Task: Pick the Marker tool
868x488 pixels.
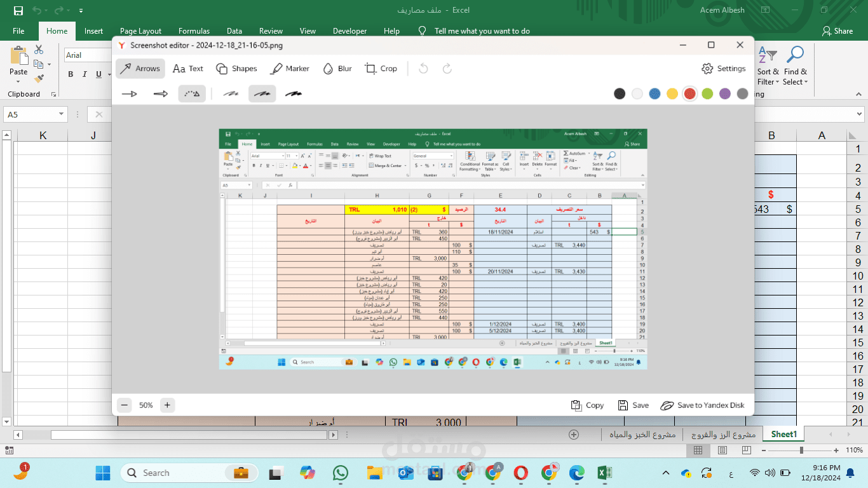Action: click(290, 69)
